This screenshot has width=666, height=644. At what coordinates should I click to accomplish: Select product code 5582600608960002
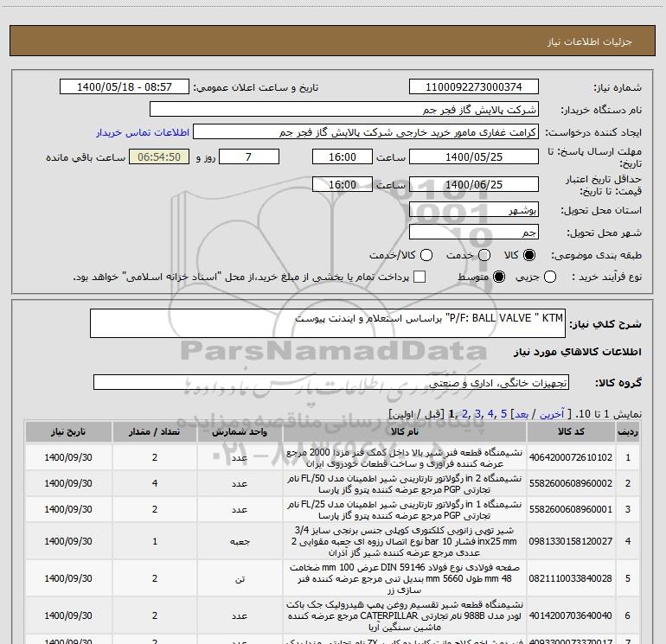pos(571,483)
